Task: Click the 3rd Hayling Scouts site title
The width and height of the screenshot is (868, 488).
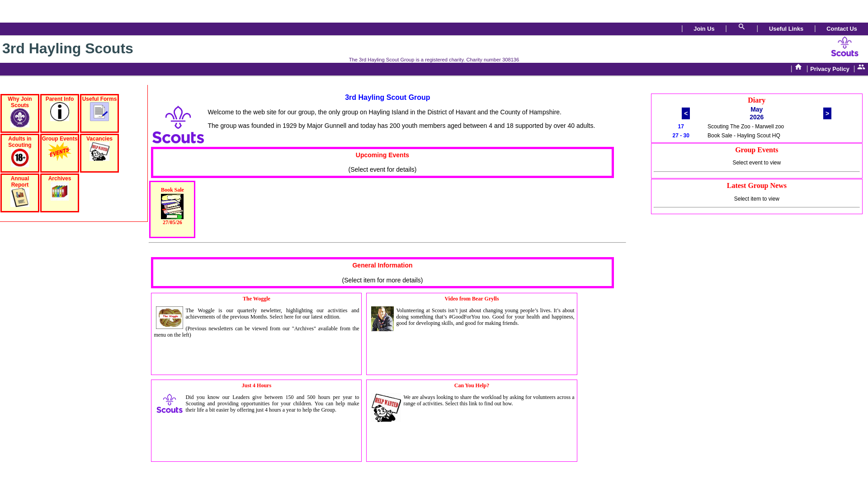Action: (68, 48)
